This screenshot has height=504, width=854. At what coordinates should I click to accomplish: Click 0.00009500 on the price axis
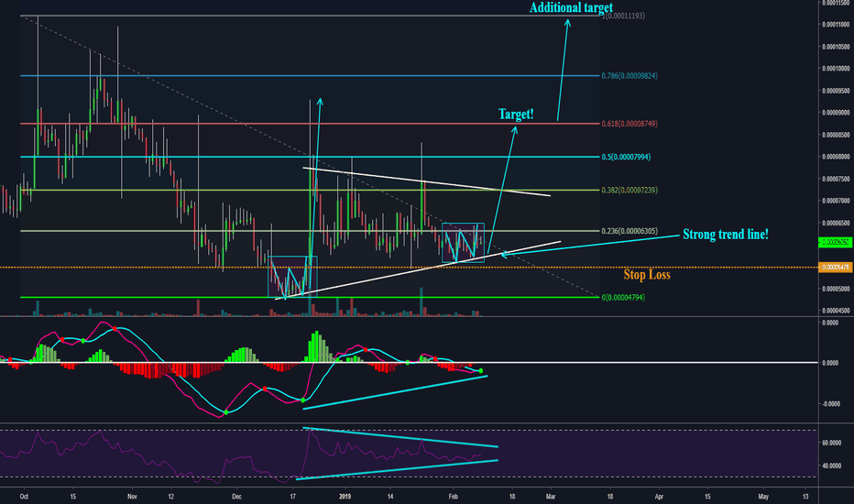point(836,91)
